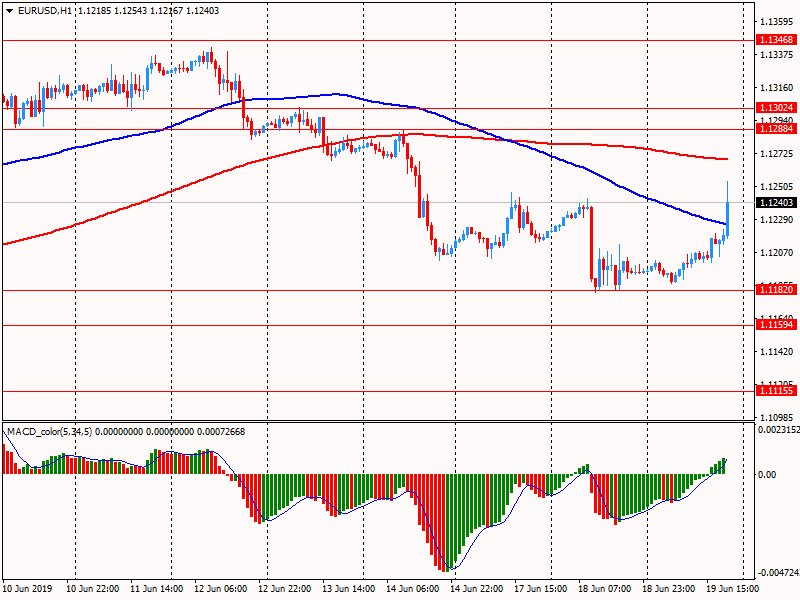The height and width of the screenshot is (600, 800).
Task: Click the 13 Jun 14:00 time axis label
Action: click(x=348, y=589)
